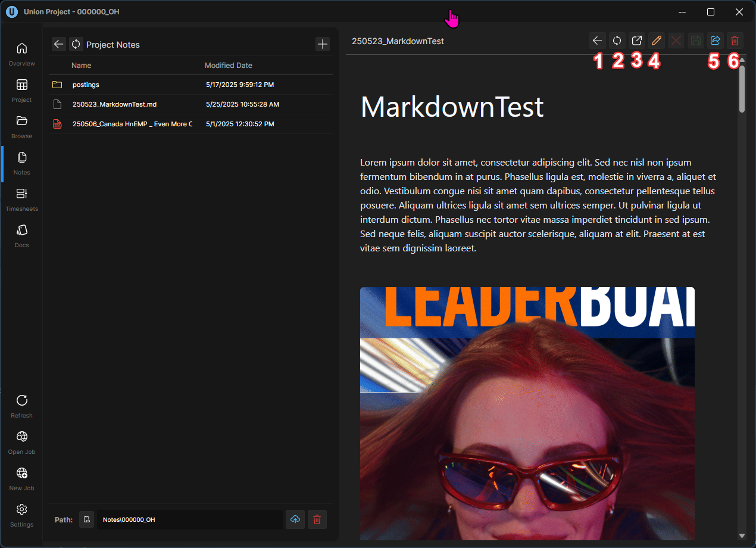Click the trash icon beside the path field
Image resolution: width=756 pixels, height=548 pixels.
coord(317,519)
